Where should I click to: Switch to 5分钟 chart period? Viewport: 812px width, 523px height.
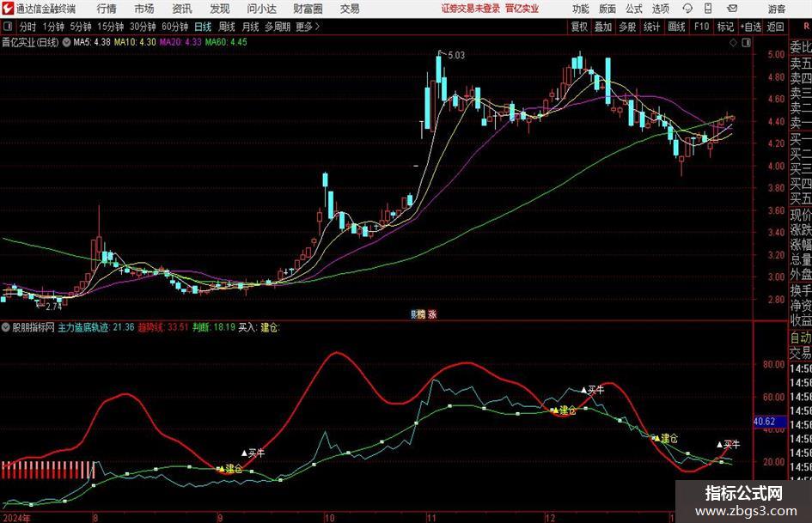[80, 27]
